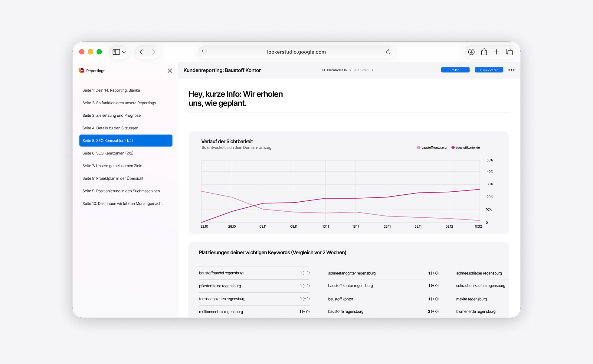Click 'makita regensburg' keyword
This screenshot has width=593, height=364.
tap(471, 299)
